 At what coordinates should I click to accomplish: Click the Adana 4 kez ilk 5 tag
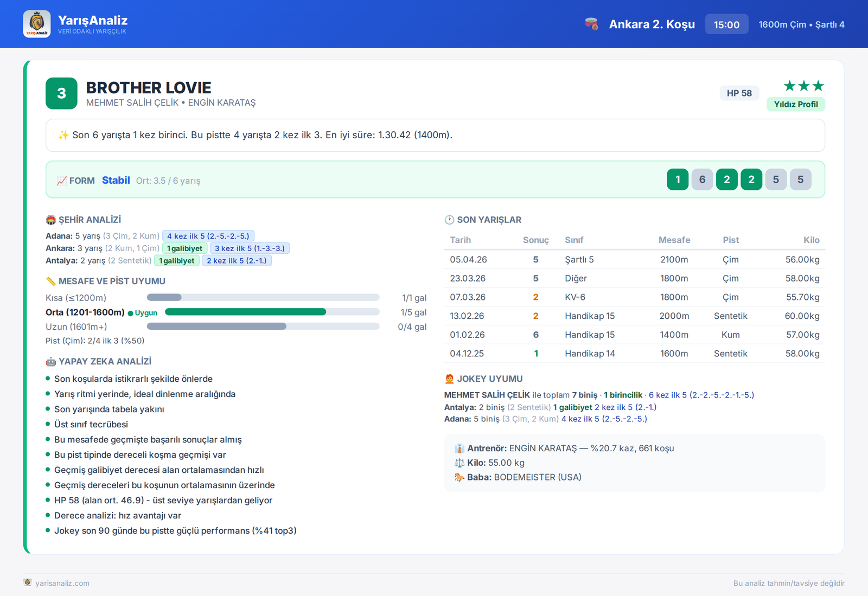[x=208, y=236]
